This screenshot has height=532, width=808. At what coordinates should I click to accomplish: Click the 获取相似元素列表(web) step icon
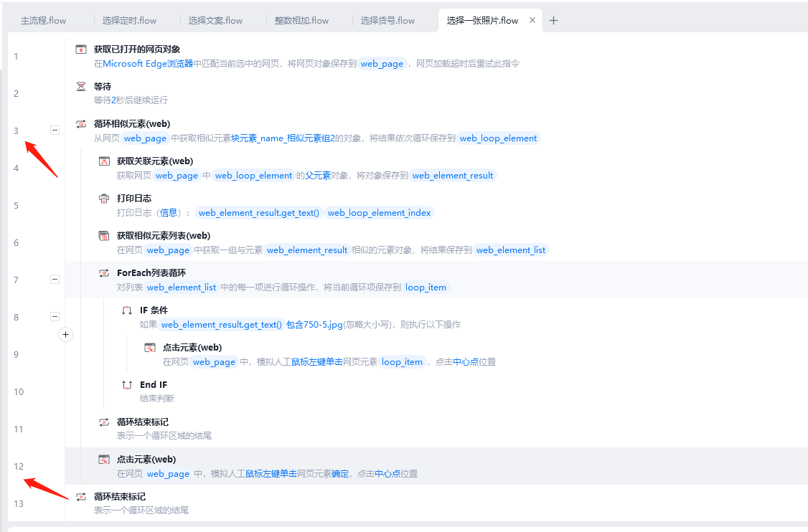tap(104, 236)
